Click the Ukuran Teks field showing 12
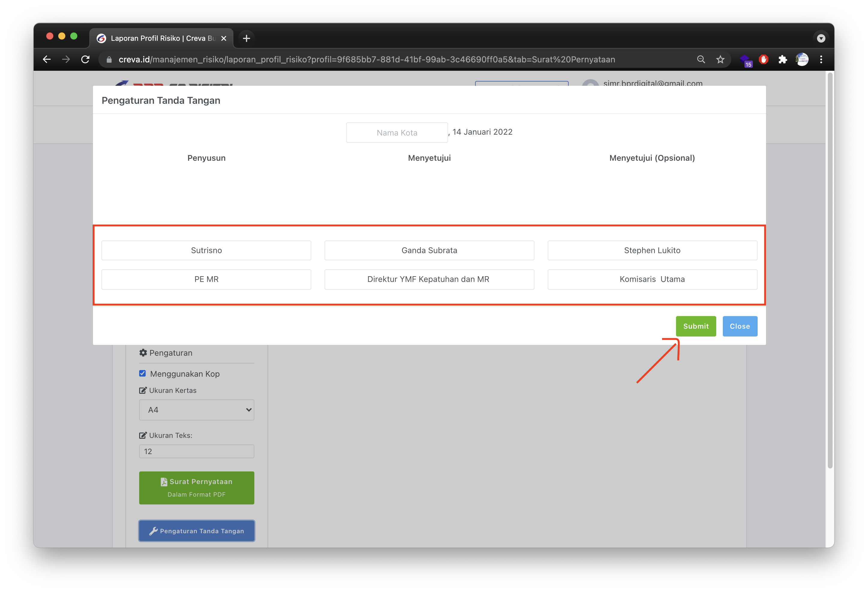868x592 pixels. coord(196,451)
